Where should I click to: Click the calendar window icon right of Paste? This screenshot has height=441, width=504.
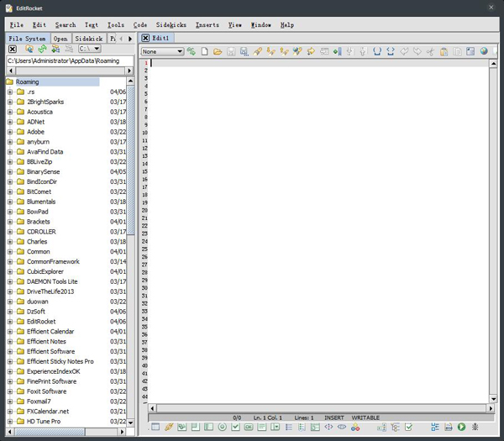470,51
